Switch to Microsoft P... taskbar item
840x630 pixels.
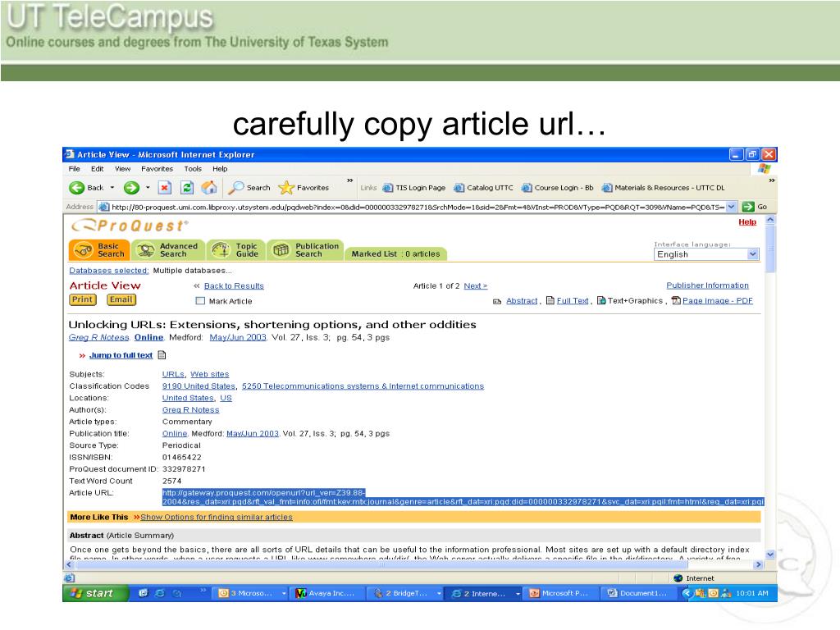(560, 593)
